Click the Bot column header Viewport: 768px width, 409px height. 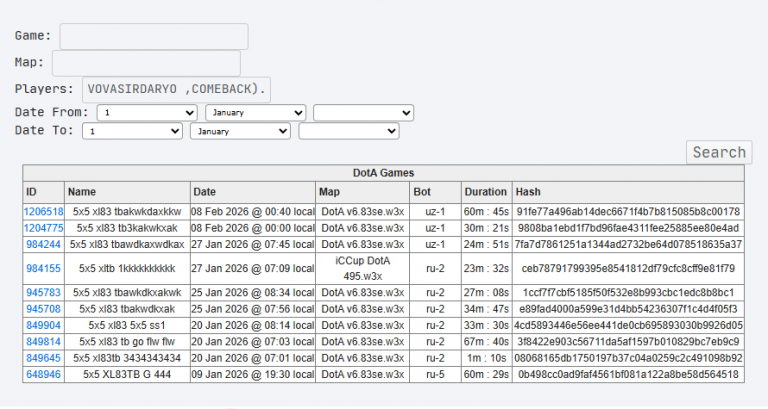coord(435,192)
